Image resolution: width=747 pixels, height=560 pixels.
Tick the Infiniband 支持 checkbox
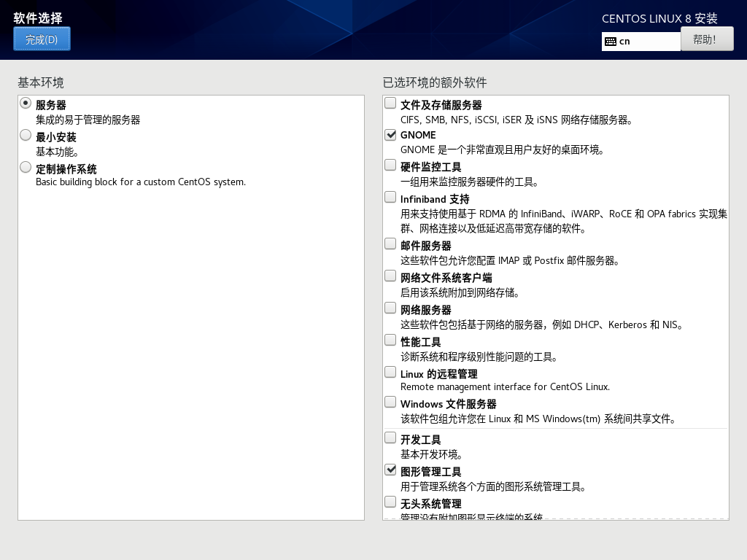tap(391, 198)
